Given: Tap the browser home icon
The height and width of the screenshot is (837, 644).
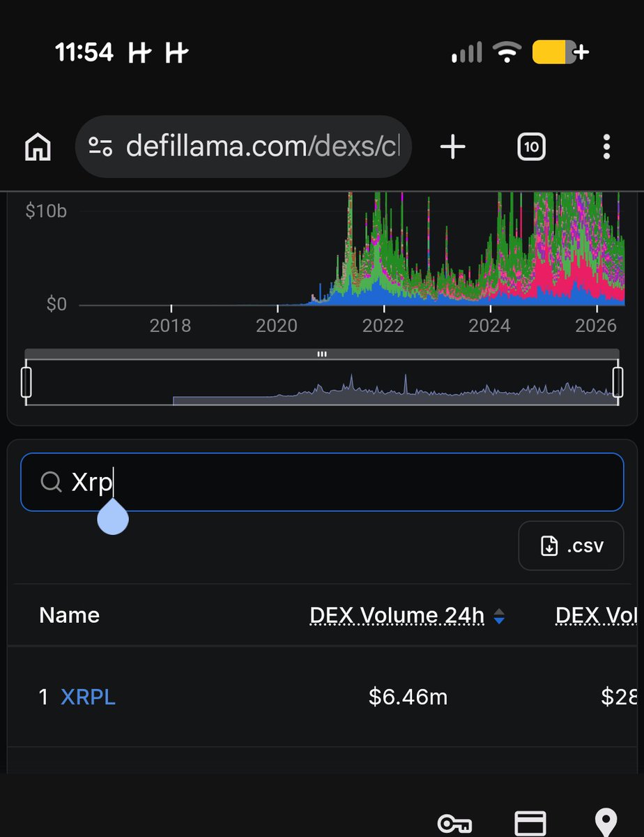Looking at the screenshot, I should (x=38, y=146).
